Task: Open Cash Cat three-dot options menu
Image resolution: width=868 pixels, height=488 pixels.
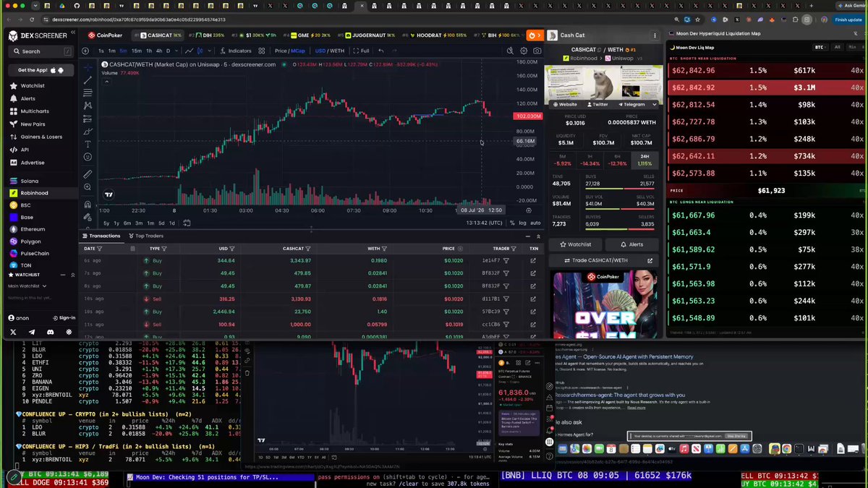Action: [655, 35]
